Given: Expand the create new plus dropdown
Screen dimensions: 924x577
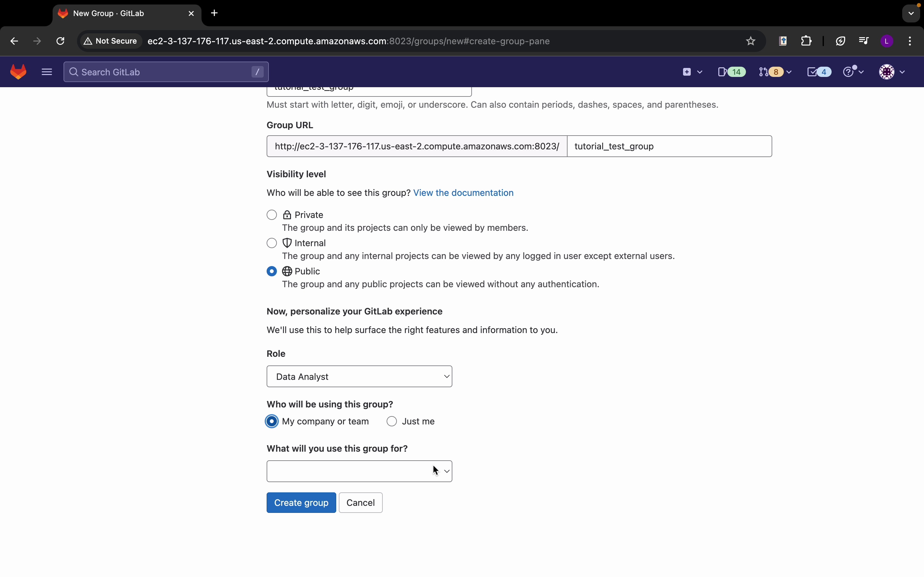Looking at the screenshot, I should pyautogui.click(x=691, y=72).
